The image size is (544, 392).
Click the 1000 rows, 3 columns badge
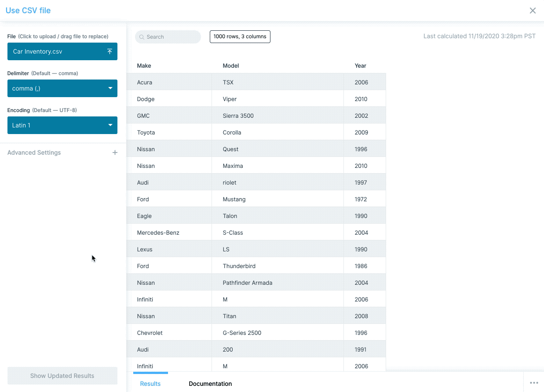click(x=240, y=36)
